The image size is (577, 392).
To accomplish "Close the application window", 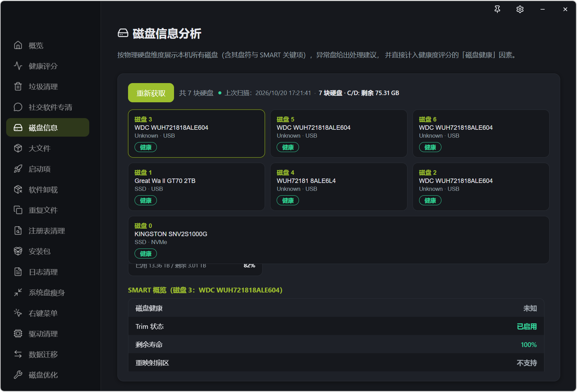I will pyautogui.click(x=565, y=9).
